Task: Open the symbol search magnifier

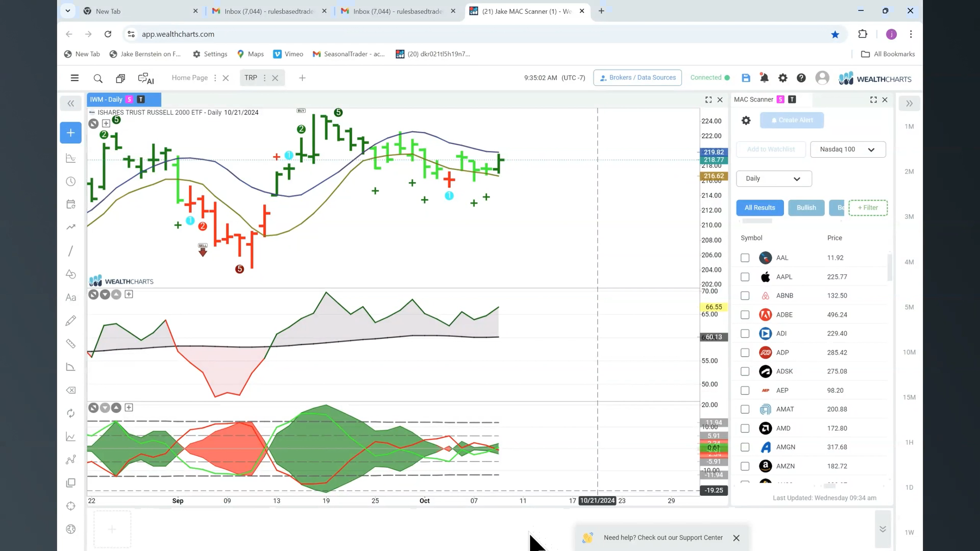Action: 98,78
